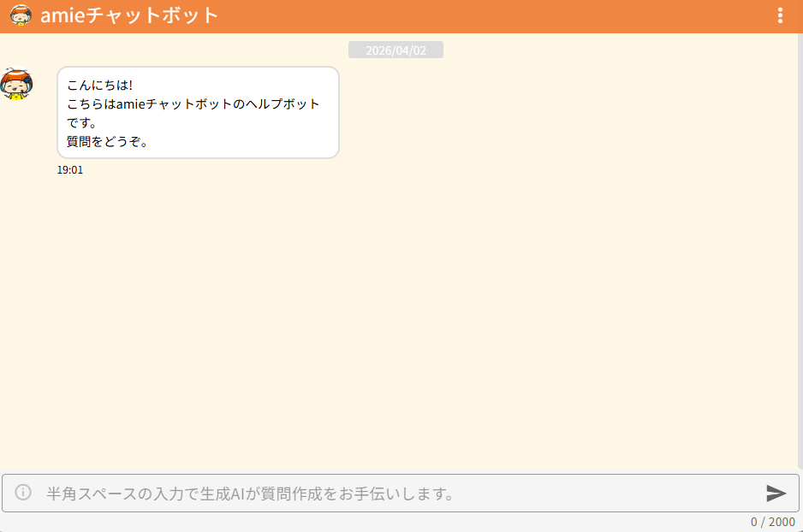
Task: Click the 19:01 message timestamp
Action: [70, 170]
